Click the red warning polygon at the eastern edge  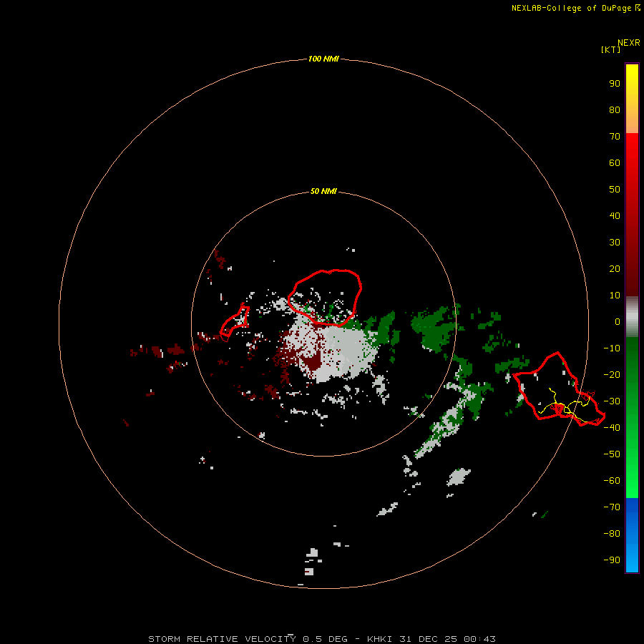tap(559, 389)
